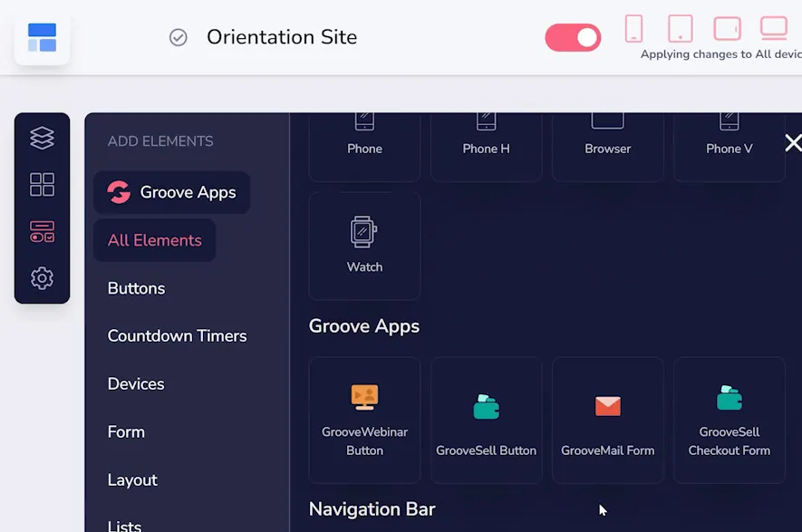Image resolution: width=802 pixels, height=532 pixels.
Task: Open the Form category
Action: tap(126, 432)
